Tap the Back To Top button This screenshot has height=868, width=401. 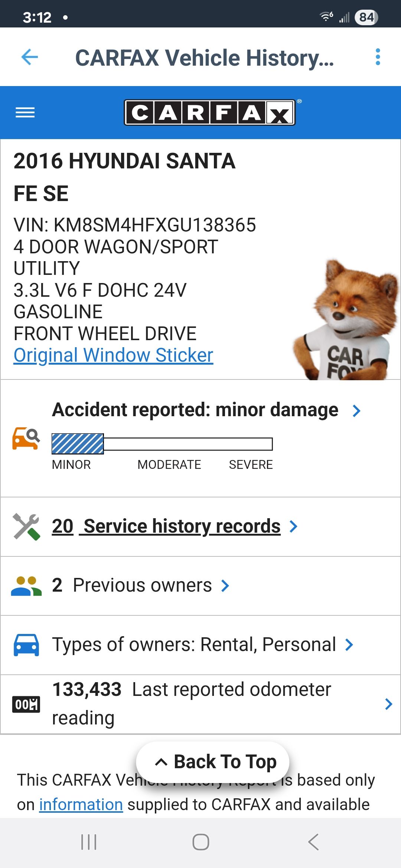tap(213, 762)
